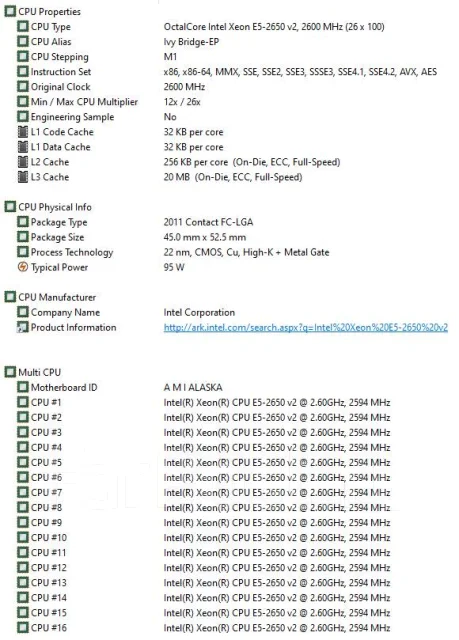The width and height of the screenshot is (459, 640).
Task: Click the 45.0 mm x 52.5 mm value
Action: 205,237
